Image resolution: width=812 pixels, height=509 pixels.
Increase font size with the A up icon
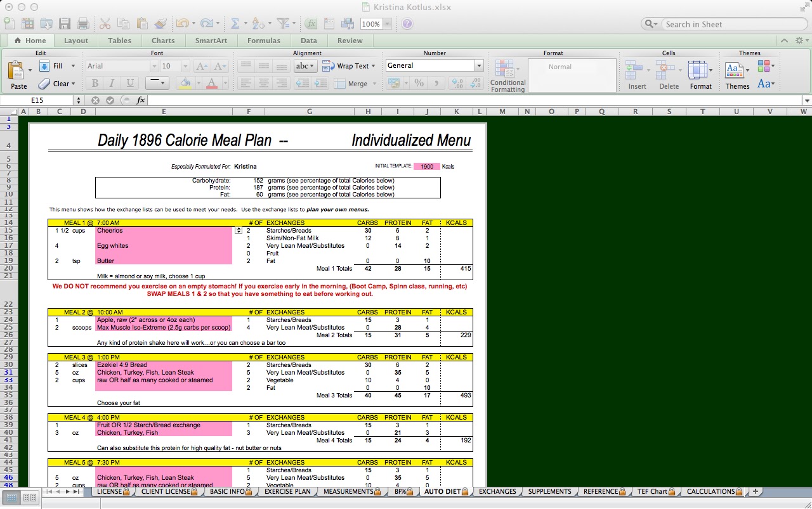point(201,66)
